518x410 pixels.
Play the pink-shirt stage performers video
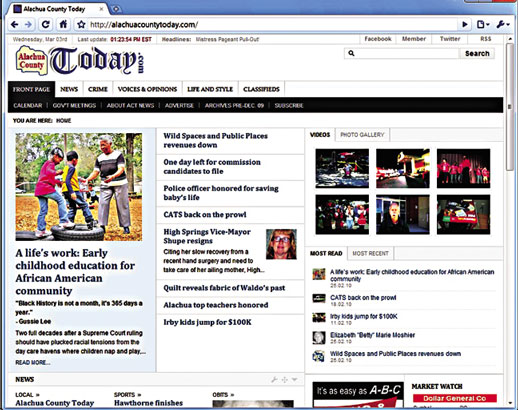[463, 168]
